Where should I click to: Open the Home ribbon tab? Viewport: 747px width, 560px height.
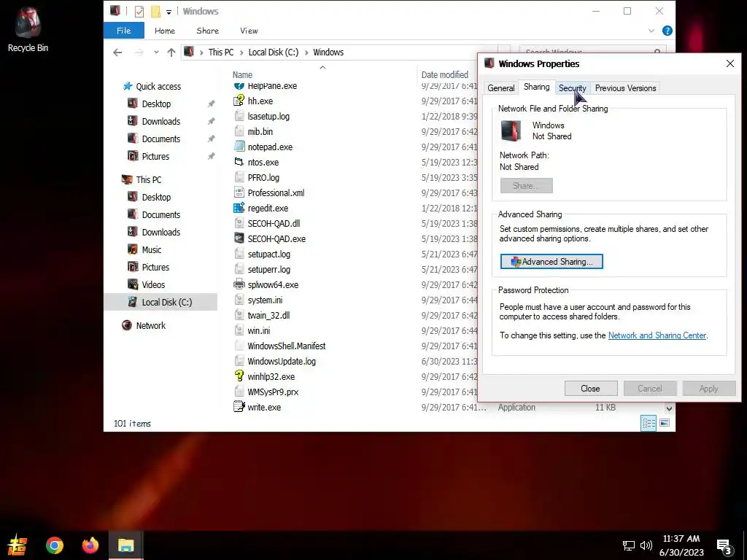coord(165,31)
